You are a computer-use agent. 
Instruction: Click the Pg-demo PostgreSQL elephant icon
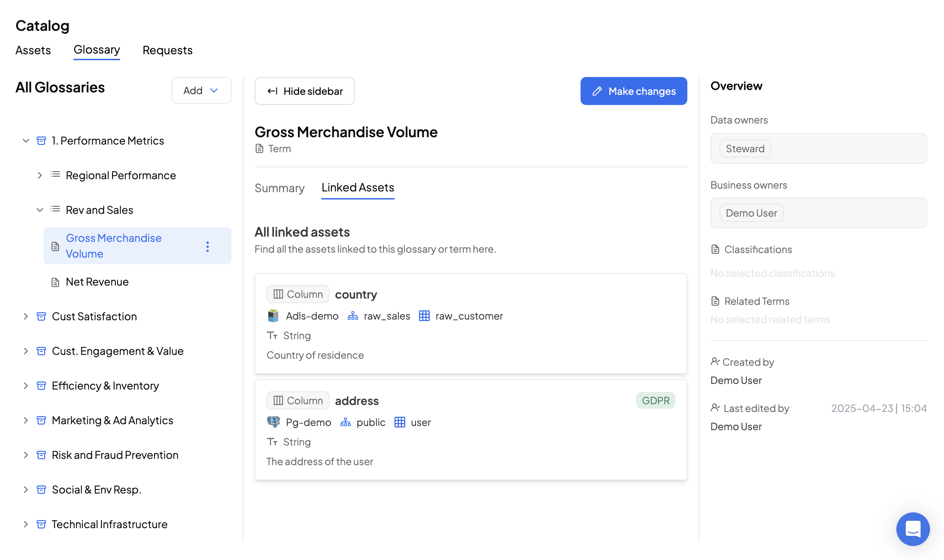pyautogui.click(x=273, y=422)
